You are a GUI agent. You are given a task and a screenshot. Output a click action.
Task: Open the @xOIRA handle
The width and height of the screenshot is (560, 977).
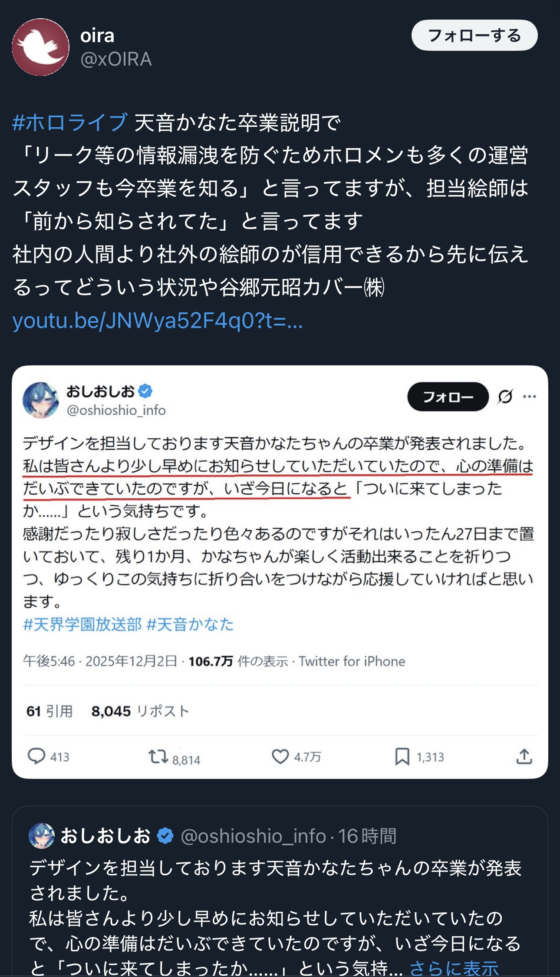pos(116,59)
